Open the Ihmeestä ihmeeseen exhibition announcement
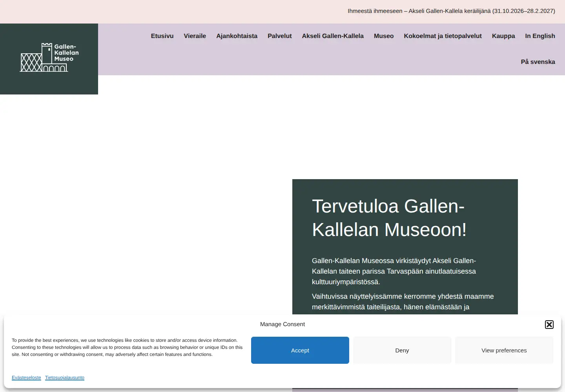565x392 pixels. (451, 11)
